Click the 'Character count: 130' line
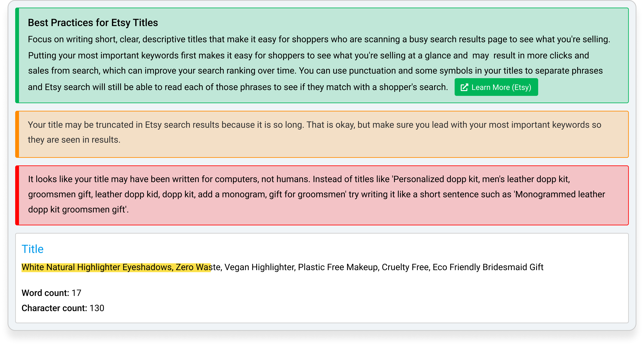The image size is (644, 346). pyautogui.click(x=63, y=308)
